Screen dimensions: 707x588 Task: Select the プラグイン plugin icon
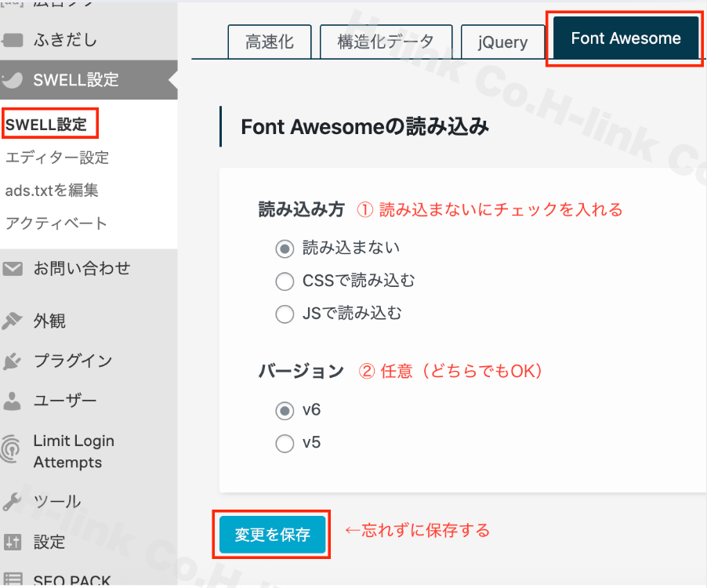(14, 360)
